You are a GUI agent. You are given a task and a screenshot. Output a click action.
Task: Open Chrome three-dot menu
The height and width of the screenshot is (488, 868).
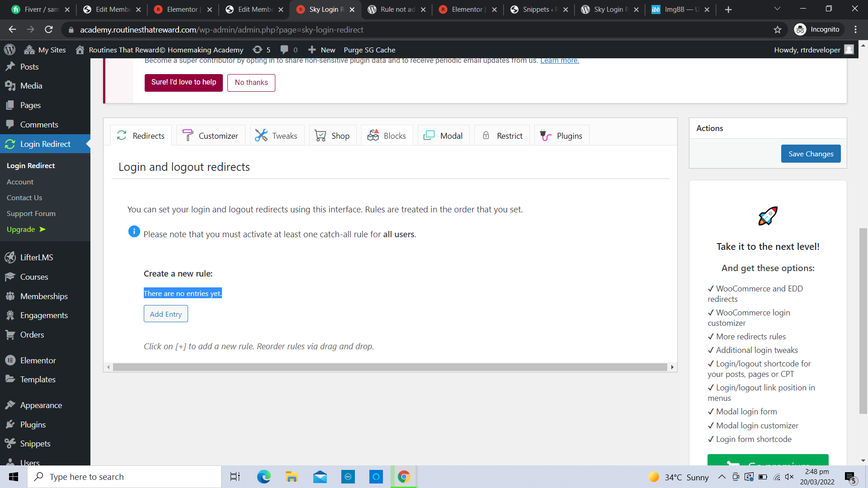855,30
